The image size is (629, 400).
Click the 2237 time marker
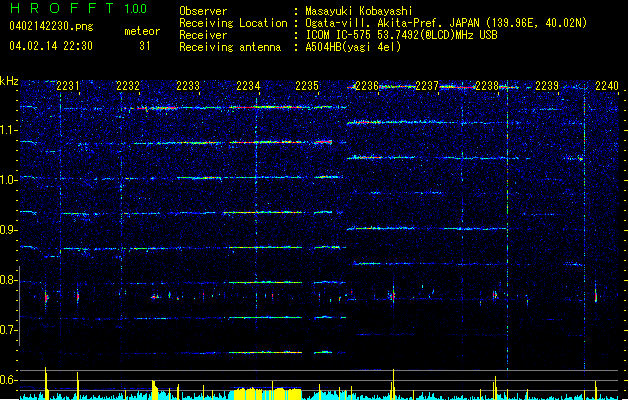tap(427, 86)
